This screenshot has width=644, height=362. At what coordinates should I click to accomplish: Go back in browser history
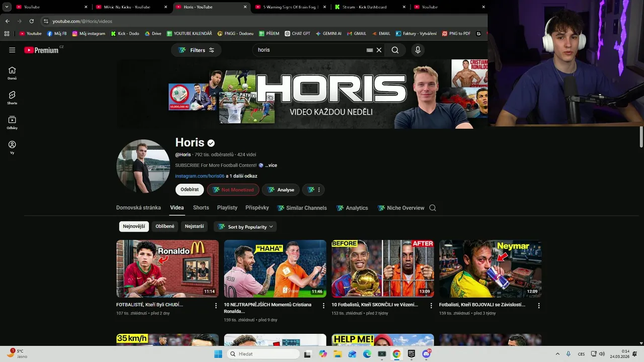pos(7,21)
